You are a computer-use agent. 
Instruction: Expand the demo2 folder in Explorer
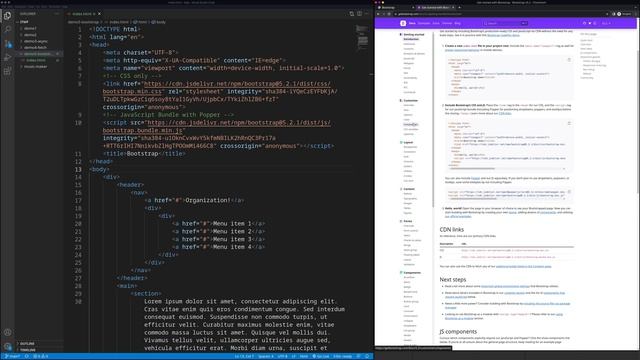30,35
